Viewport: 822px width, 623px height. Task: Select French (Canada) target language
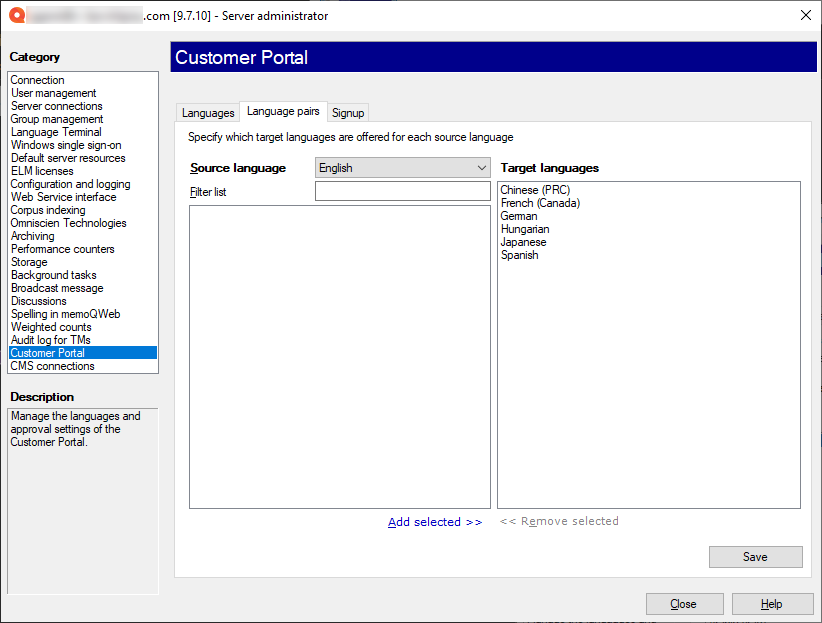540,203
